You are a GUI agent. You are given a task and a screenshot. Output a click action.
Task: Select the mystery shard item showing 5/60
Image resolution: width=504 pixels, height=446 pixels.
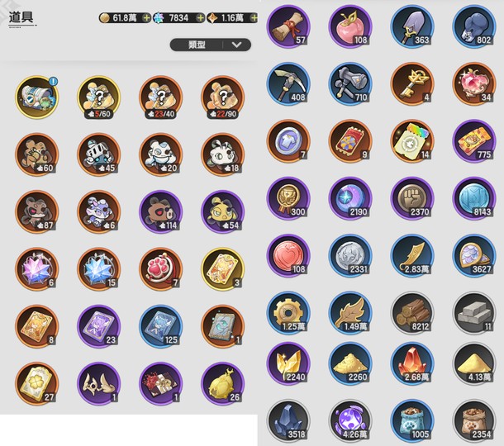99,97
